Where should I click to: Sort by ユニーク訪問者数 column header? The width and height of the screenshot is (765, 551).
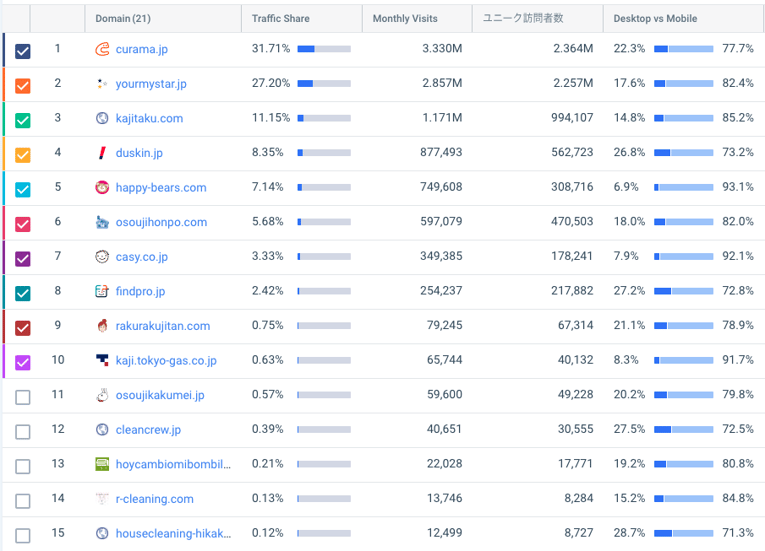(523, 19)
